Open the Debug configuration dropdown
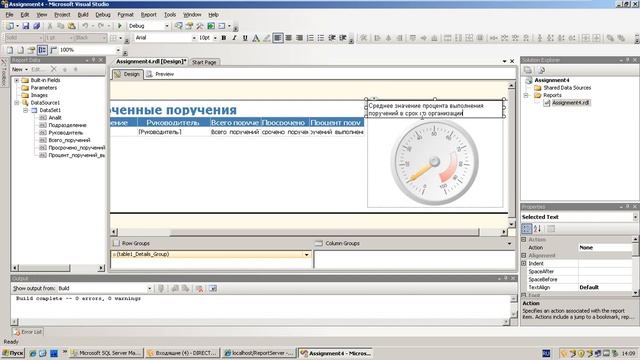640x360 pixels. point(167,26)
